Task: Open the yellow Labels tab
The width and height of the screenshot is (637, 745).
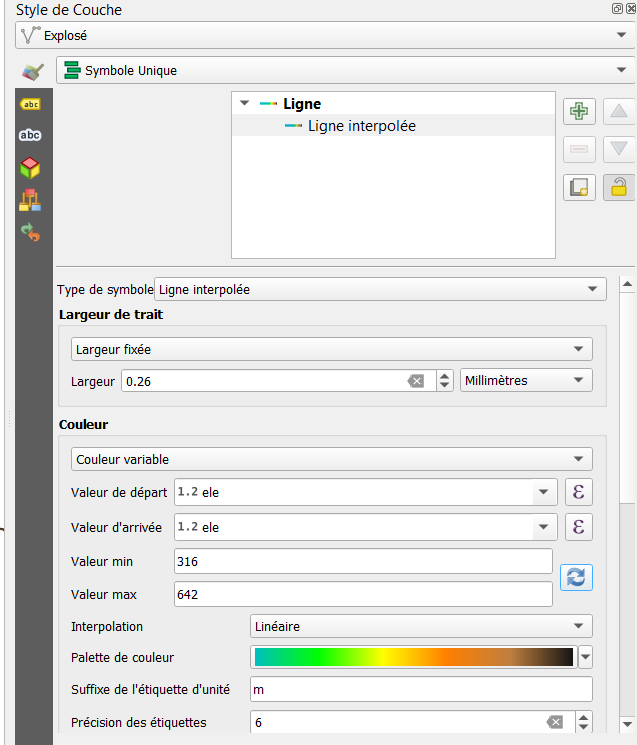Action: point(30,104)
